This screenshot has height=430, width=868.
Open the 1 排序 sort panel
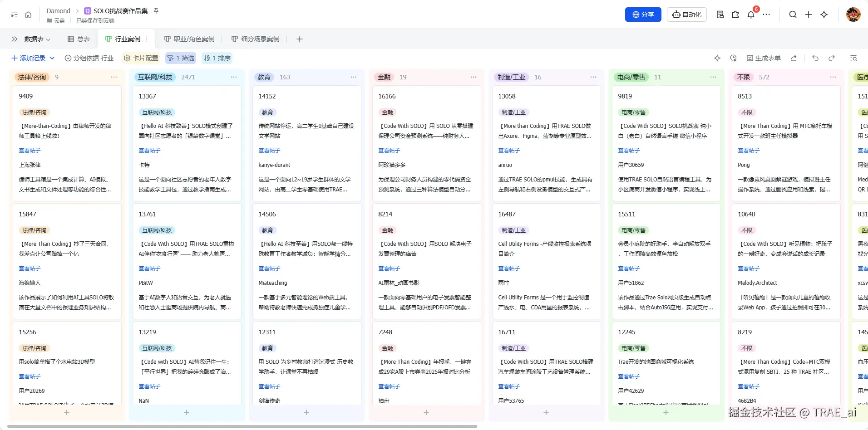pyautogui.click(x=217, y=58)
